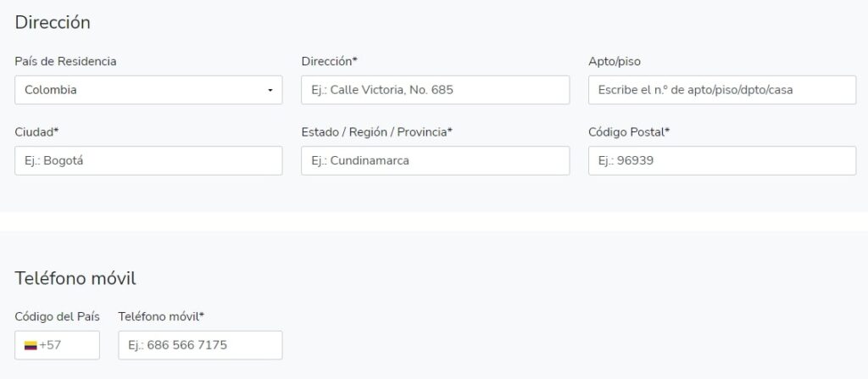The width and height of the screenshot is (868, 379).
Task: Click the Código del País label
Action: coord(57,316)
